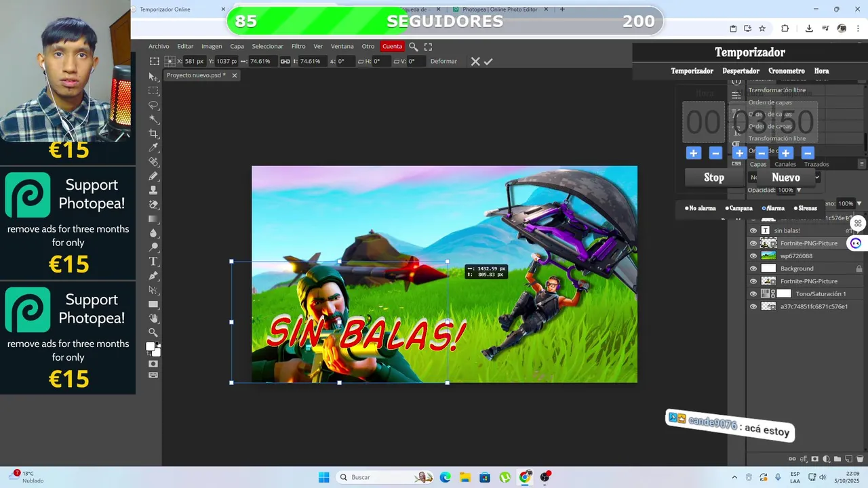Select the Magic Wand tool
Viewport: 868px width, 488px height.
click(x=154, y=119)
